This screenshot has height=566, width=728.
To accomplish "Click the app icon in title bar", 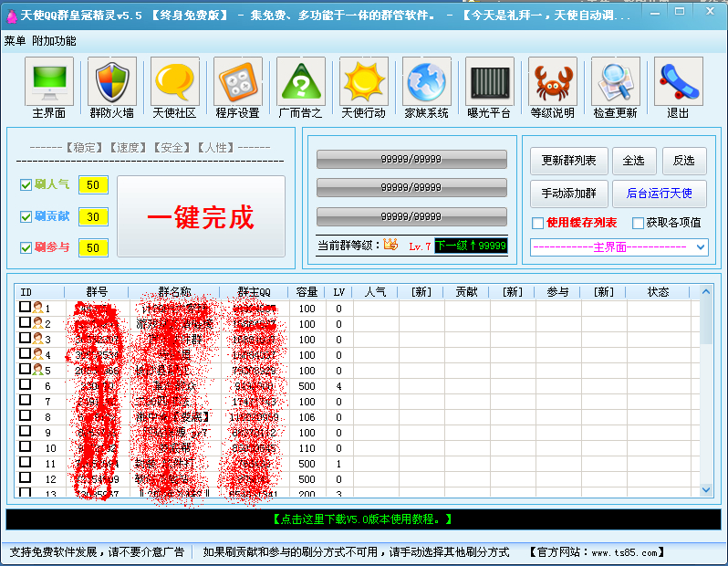I will pyautogui.click(x=11, y=16).
